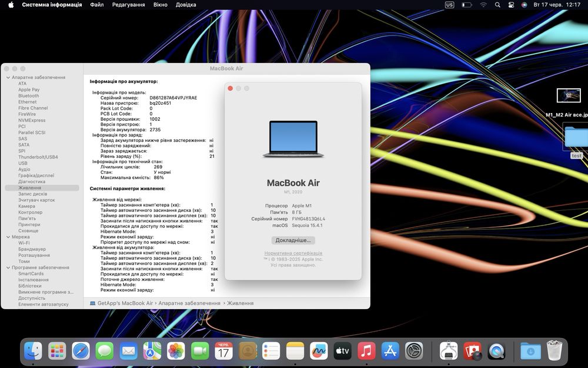Select NVMExpress in the sidebar
Viewport: 588px width, 368px height.
click(x=32, y=120)
